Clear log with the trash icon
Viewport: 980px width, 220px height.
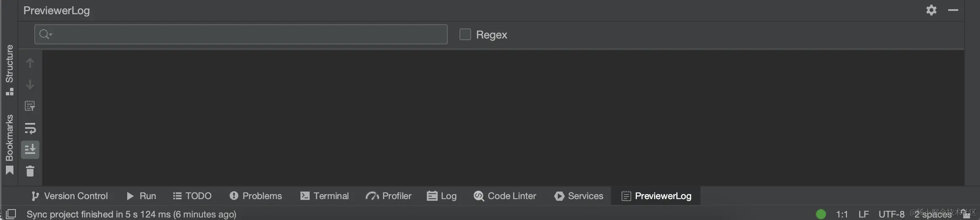tap(30, 171)
